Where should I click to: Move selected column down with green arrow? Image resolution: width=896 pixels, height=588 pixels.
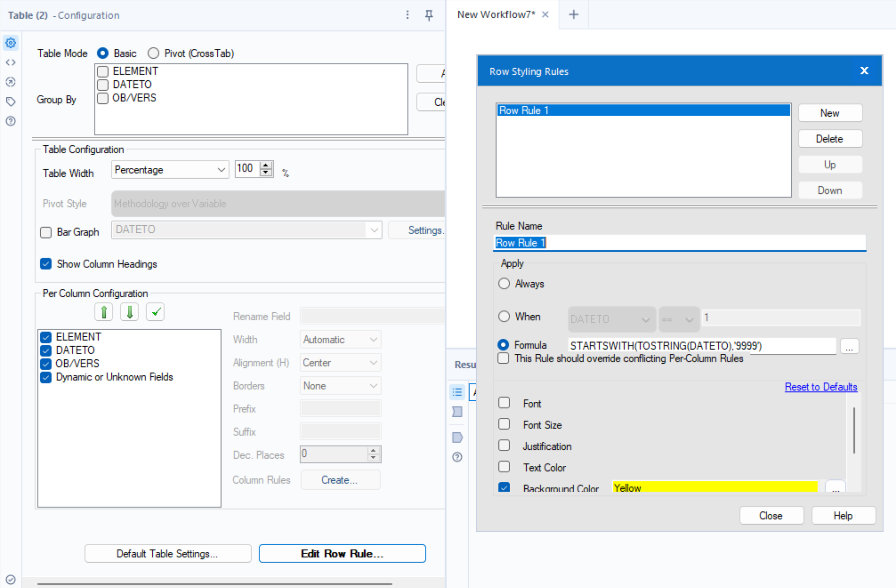pos(129,311)
